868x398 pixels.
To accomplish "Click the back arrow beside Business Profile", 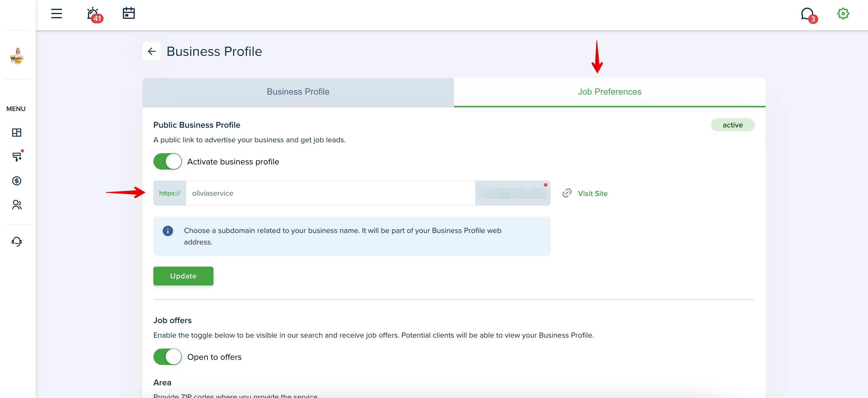I will pyautogui.click(x=152, y=51).
